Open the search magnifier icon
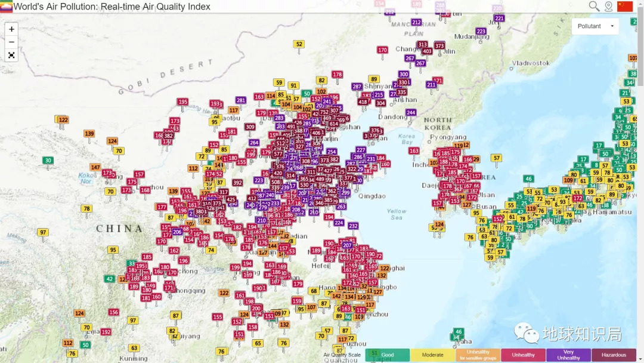Viewport: 644px width, 363px height. tap(594, 6)
